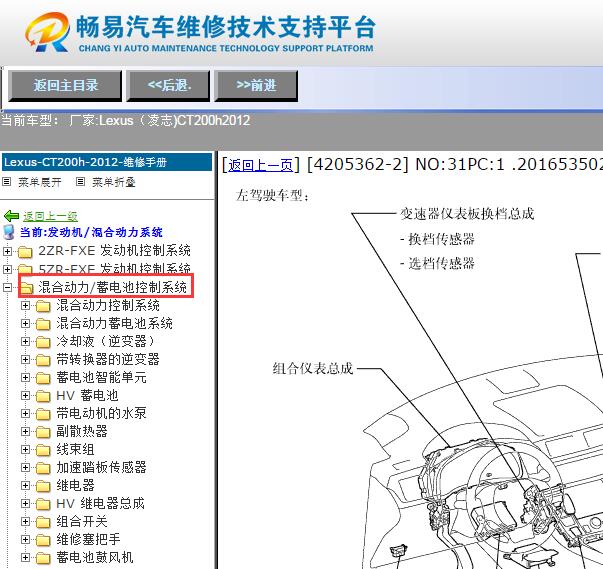Viewport: 603px width, 569px height.
Task: Expand the HV 继电器总成 node
Action: click(25, 504)
